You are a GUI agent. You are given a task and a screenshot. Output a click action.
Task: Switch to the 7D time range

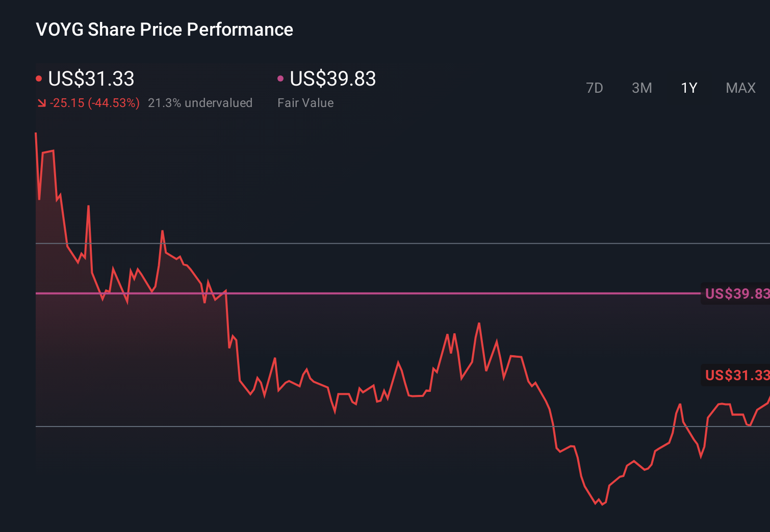[594, 88]
